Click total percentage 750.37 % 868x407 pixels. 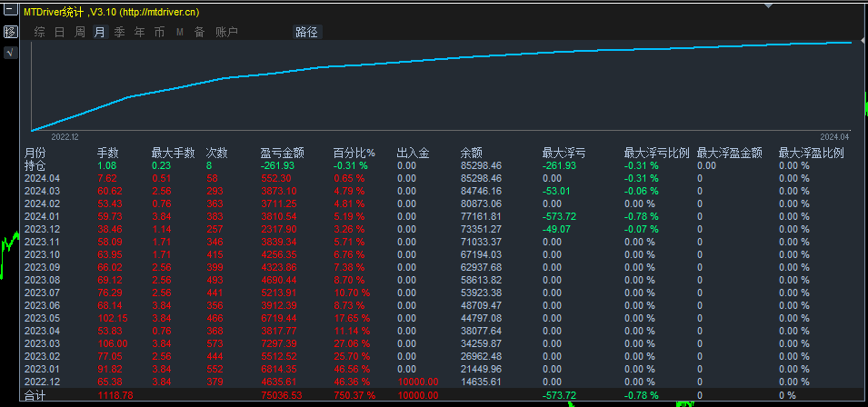pyautogui.click(x=354, y=395)
